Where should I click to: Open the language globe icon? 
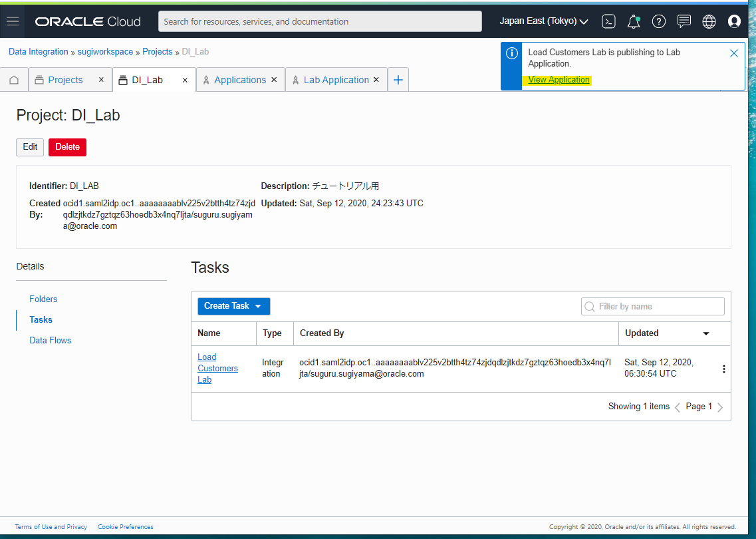click(x=709, y=21)
